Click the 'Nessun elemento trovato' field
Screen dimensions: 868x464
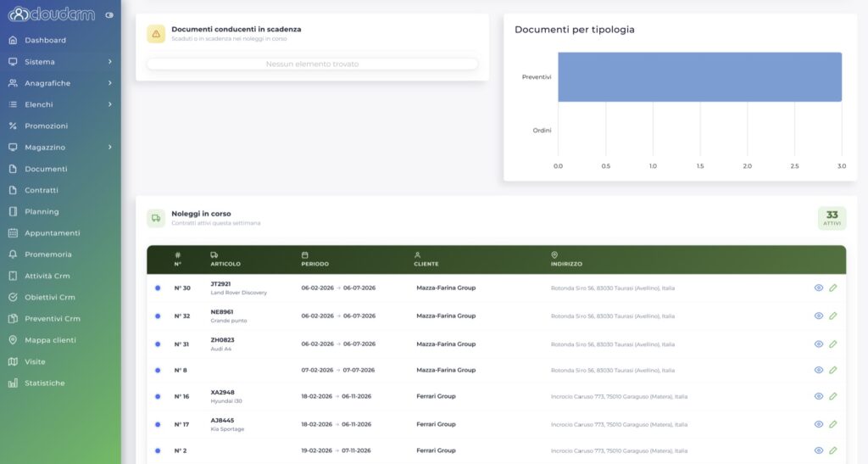pos(312,64)
